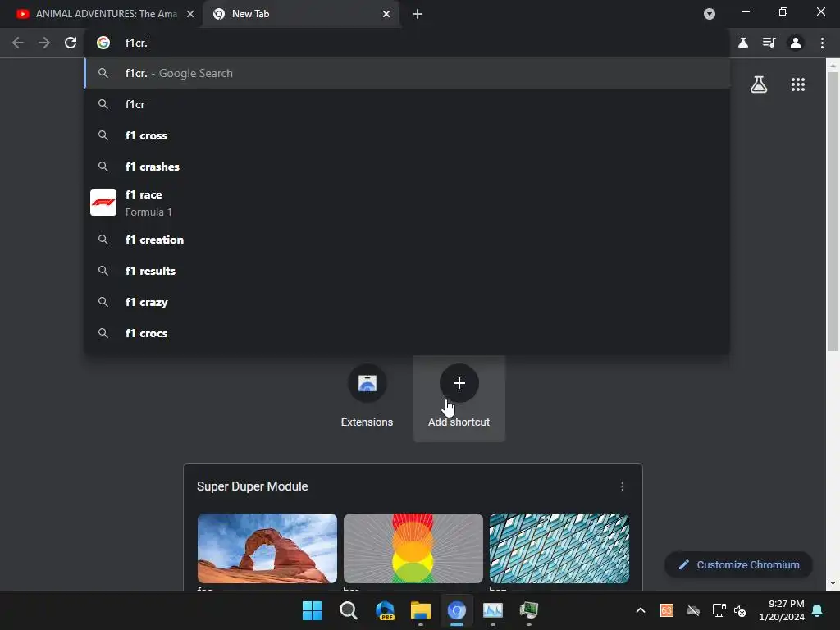Open the profile avatar menu
Viewport: 840px width, 630px height.
796,43
